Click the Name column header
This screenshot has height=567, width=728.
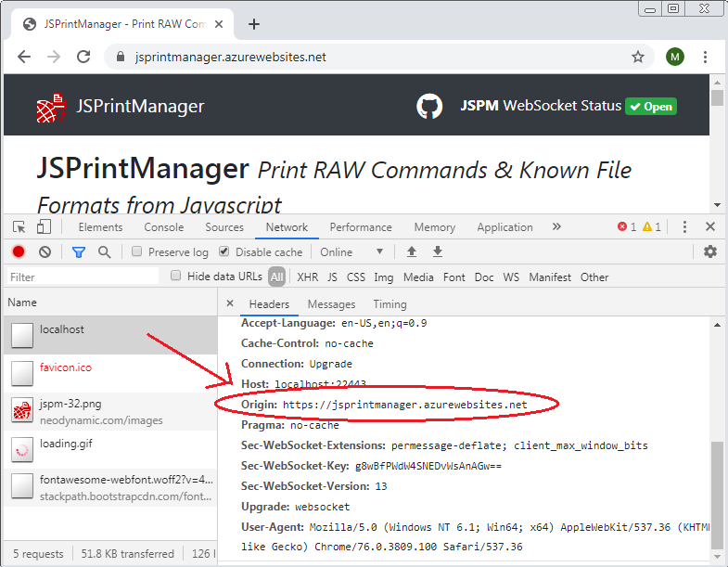click(x=110, y=303)
